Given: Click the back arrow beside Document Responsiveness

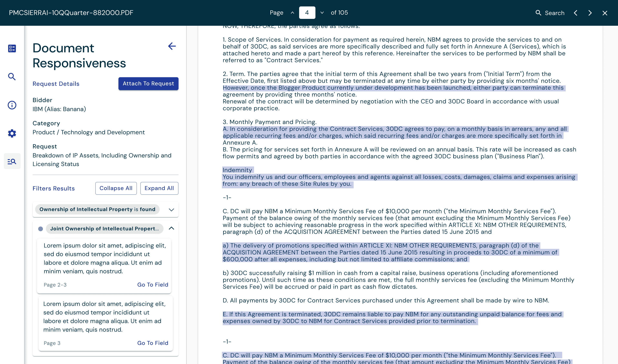Looking at the screenshot, I should [x=172, y=46].
